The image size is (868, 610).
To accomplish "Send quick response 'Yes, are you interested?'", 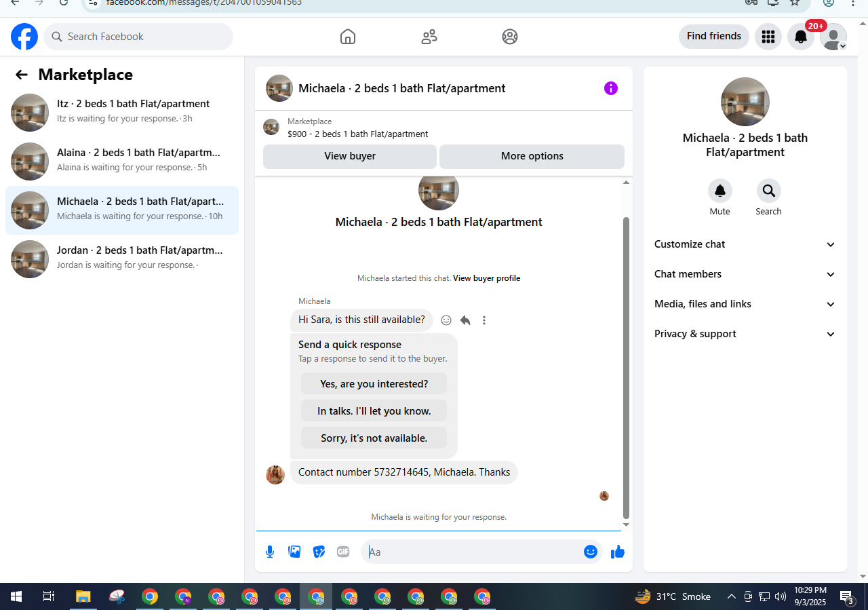I will 374,384.
